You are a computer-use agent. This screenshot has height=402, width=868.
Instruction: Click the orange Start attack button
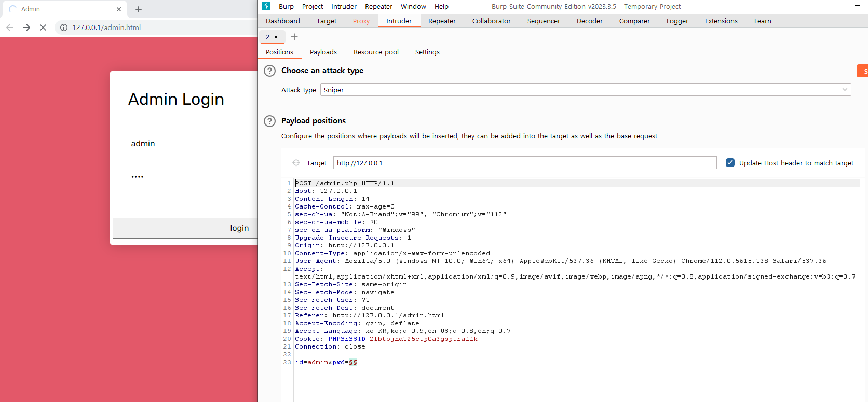click(x=862, y=71)
